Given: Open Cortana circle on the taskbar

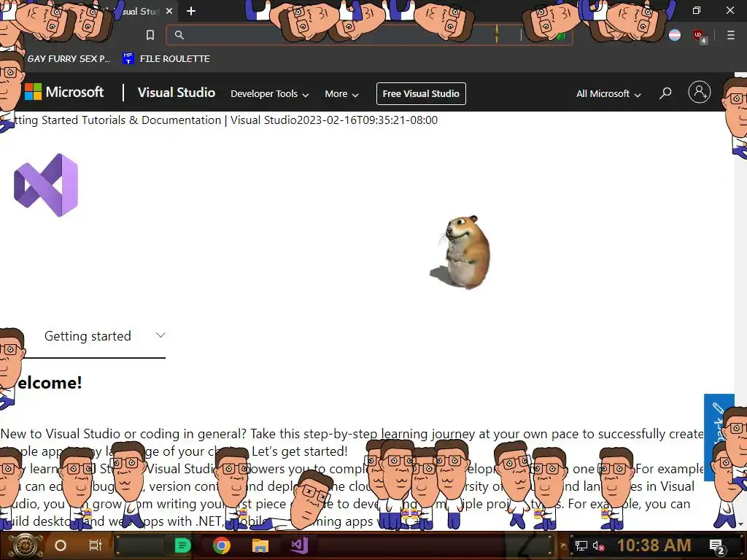Looking at the screenshot, I should click(x=60, y=545).
